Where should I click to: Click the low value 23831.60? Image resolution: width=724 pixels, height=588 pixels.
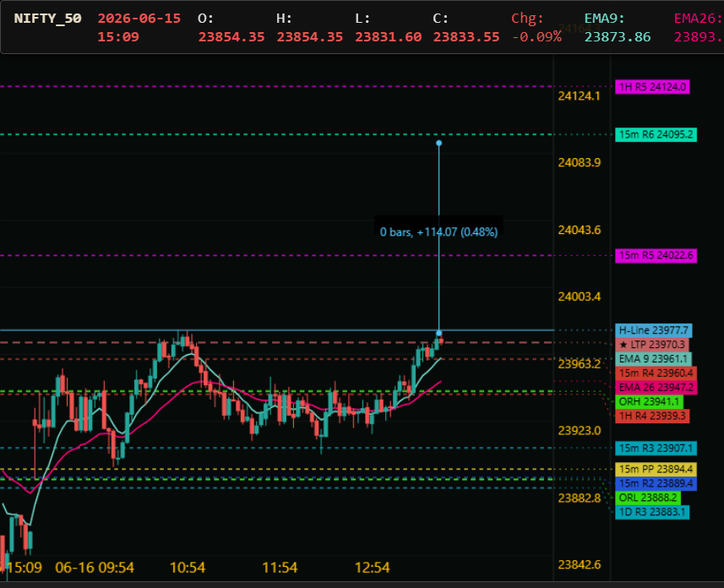(x=388, y=37)
